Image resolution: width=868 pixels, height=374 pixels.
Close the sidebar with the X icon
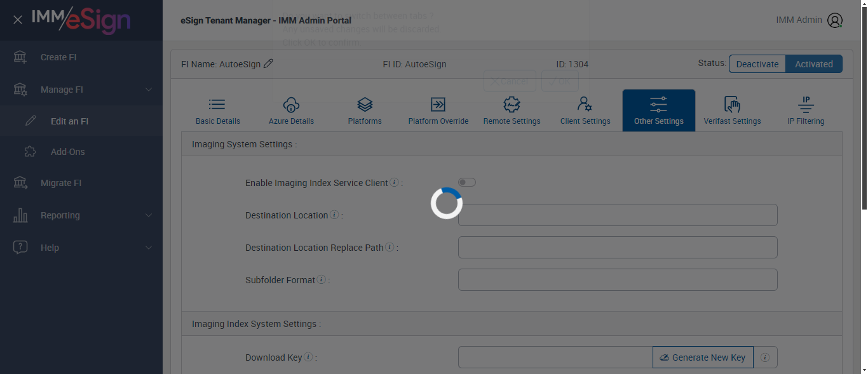click(x=18, y=20)
